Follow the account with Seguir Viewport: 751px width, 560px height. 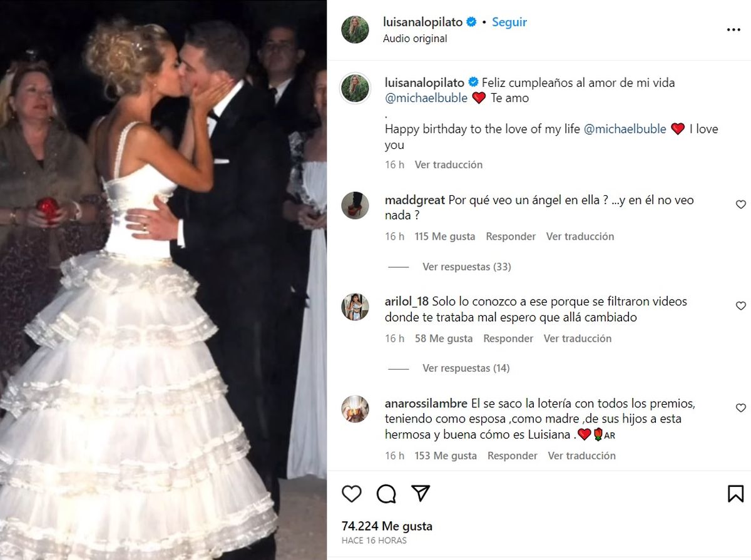(509, 22)
